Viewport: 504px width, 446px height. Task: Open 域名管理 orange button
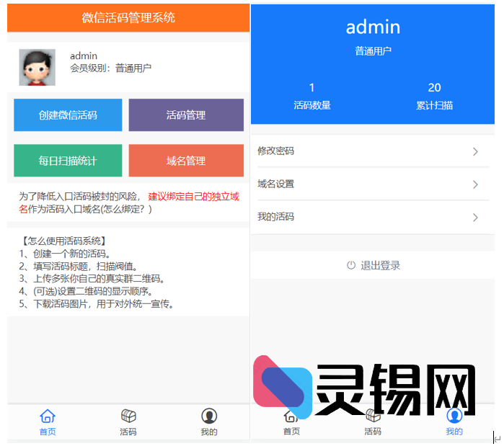click(x=186, y=161)
